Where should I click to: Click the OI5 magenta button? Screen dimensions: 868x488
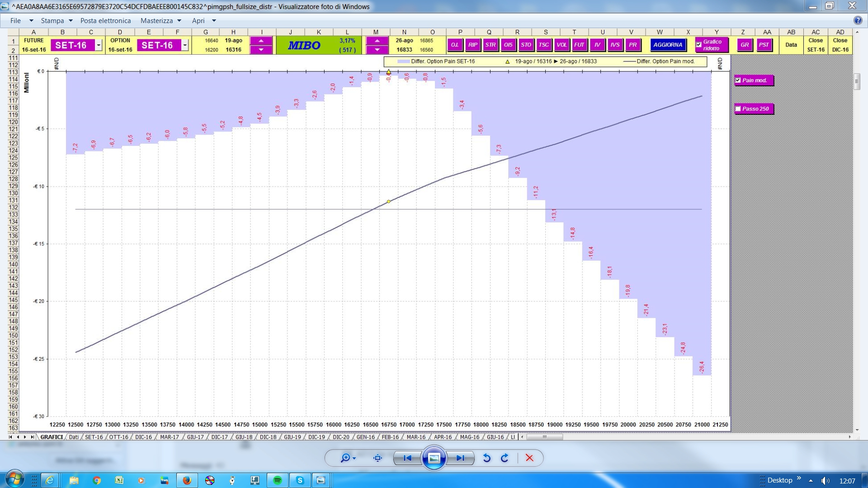coord(508,45)
